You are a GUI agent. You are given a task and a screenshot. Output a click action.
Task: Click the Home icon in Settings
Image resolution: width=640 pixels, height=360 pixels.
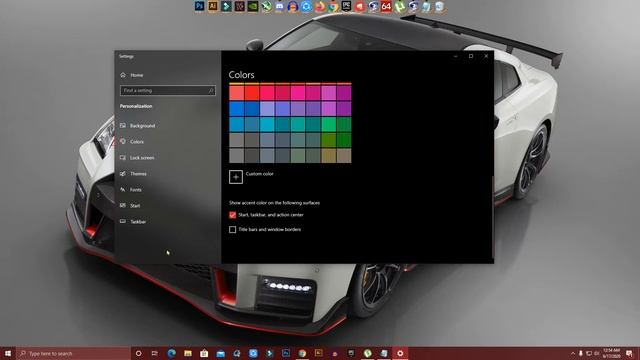click(x=123, y=75)
